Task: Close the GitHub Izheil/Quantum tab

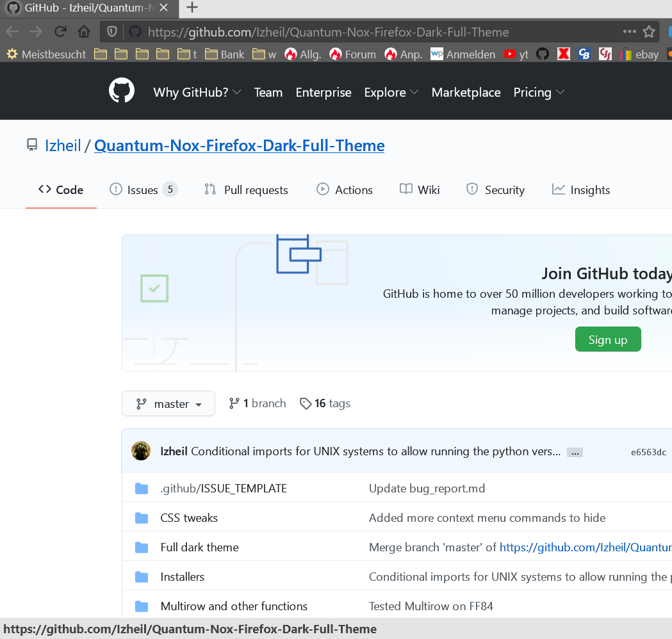Action: coord(163,7)
